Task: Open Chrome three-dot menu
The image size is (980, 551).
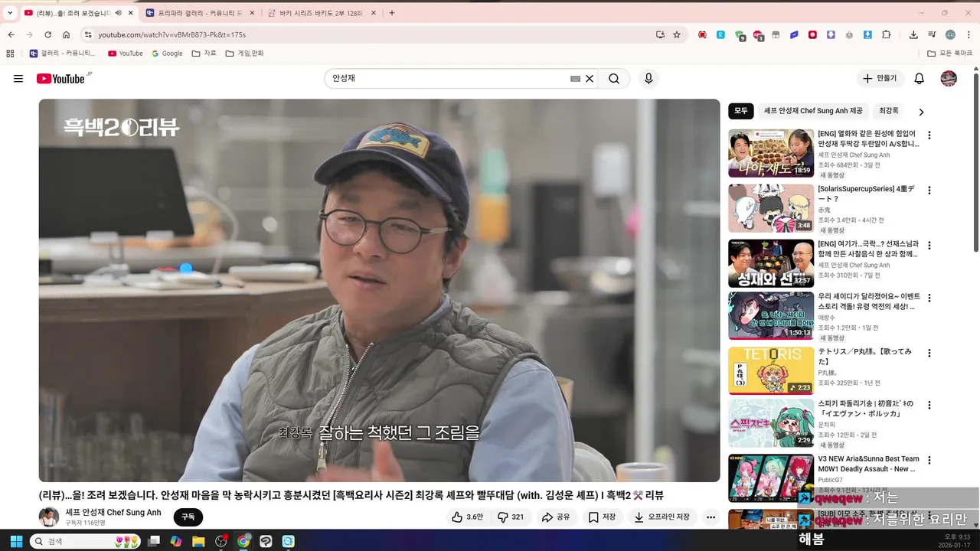Action: (968, 34)
